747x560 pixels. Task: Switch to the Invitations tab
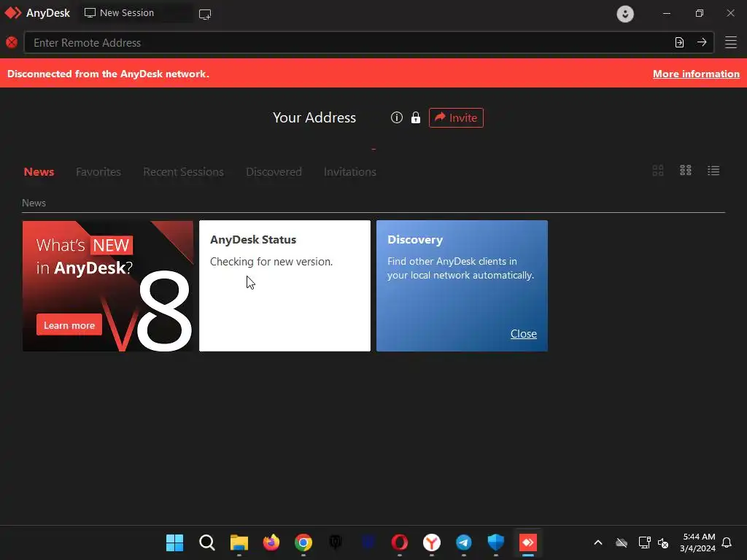click(x=349, y=172)
